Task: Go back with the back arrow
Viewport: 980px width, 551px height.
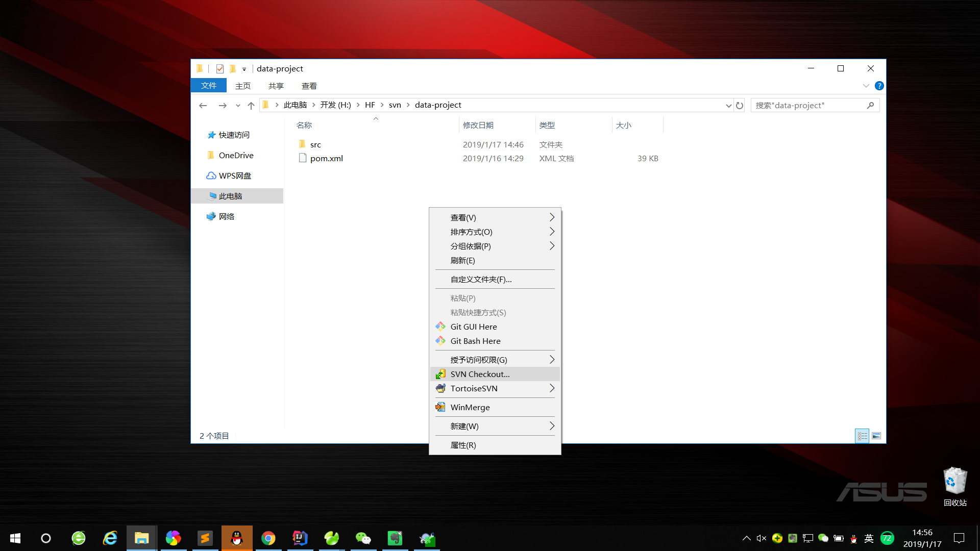Action: point(203,105)
